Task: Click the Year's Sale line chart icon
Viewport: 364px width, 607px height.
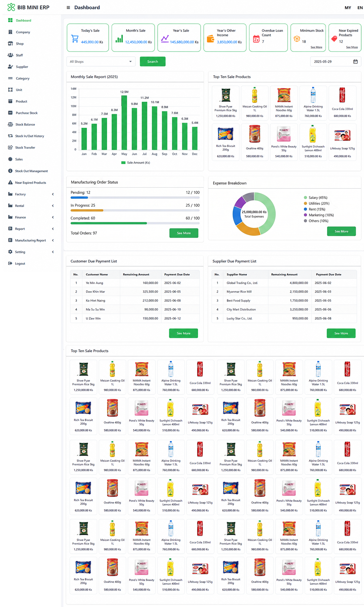Action: (x=165, y=39)
